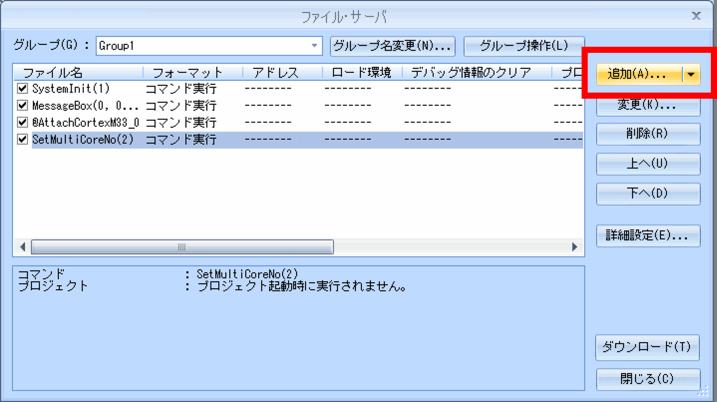Viewport: 717px width, 402px height.
Task: Expand the 追加 button dropdown arrow
Action: (x=691, y=75)
